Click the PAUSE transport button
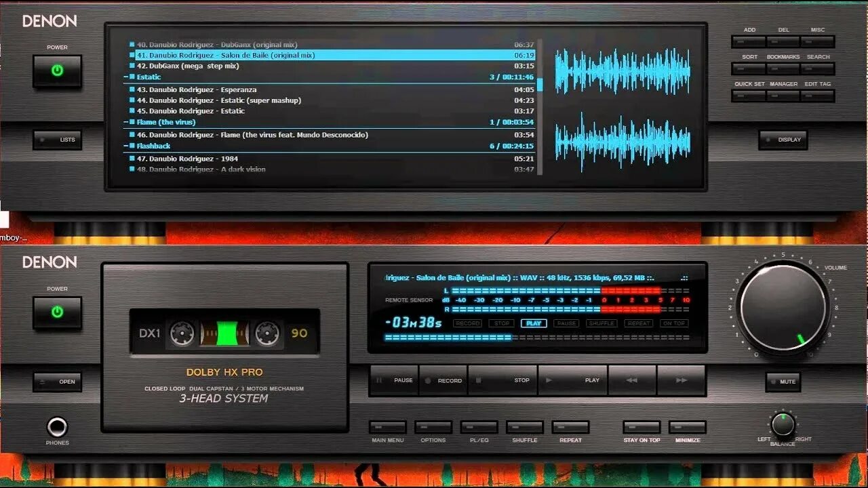 click(395, 380)
